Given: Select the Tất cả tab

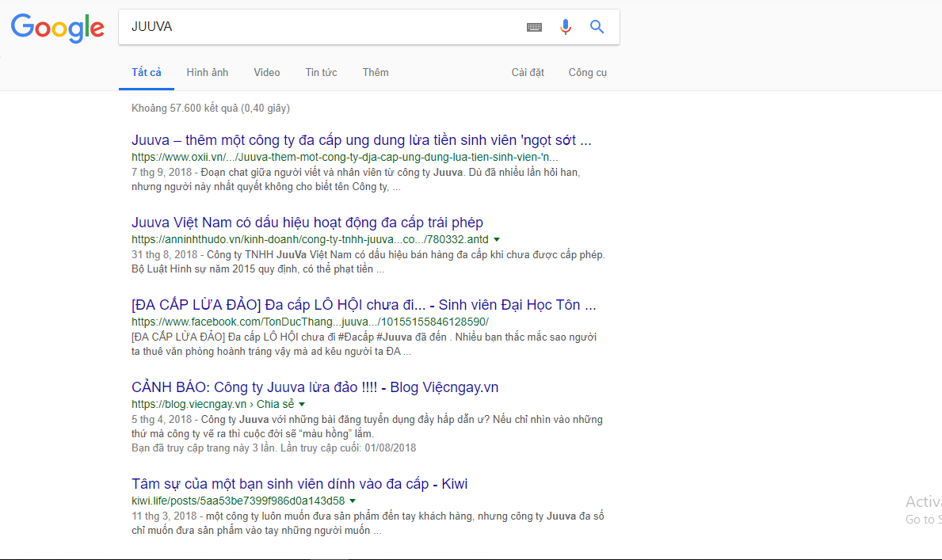Looking at the screenshot, I should pyautogui.click(x=147, y=73).
